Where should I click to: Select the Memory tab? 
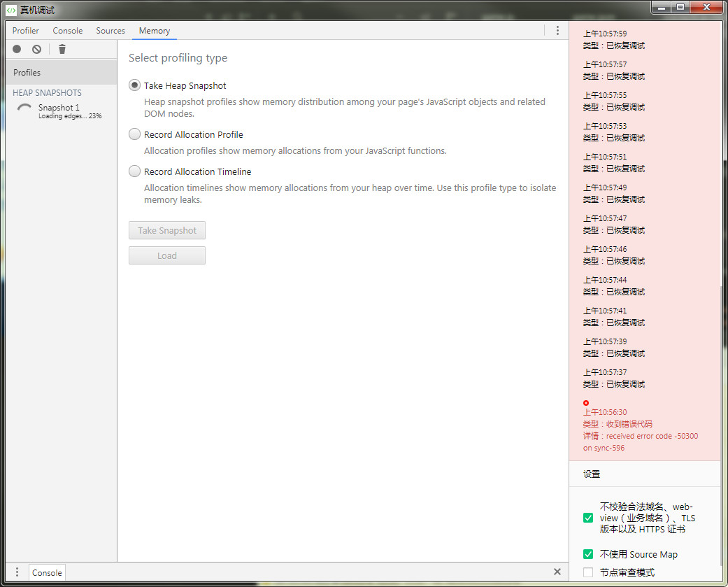[155, 31]
